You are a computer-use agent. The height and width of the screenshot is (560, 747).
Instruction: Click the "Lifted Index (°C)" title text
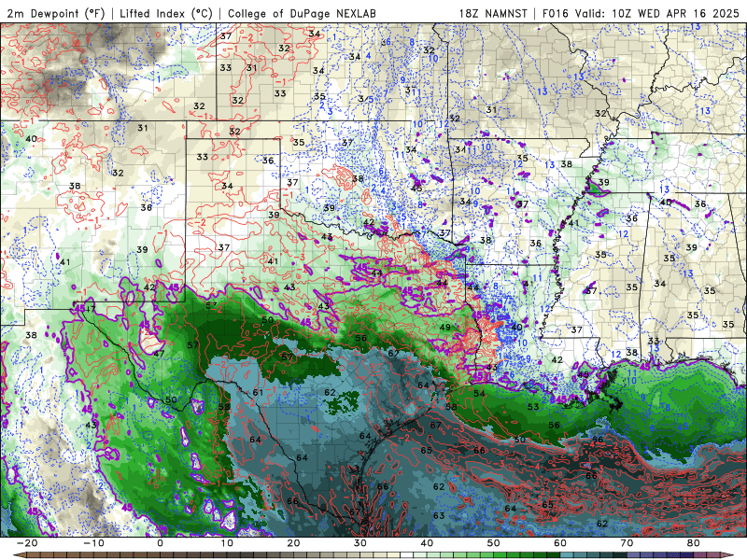pos(166,13)
